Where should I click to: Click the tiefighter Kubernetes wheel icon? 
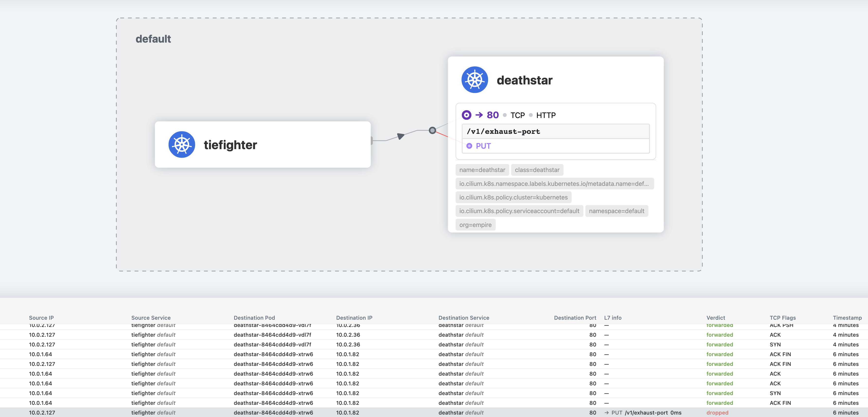[x=182, y=145]
